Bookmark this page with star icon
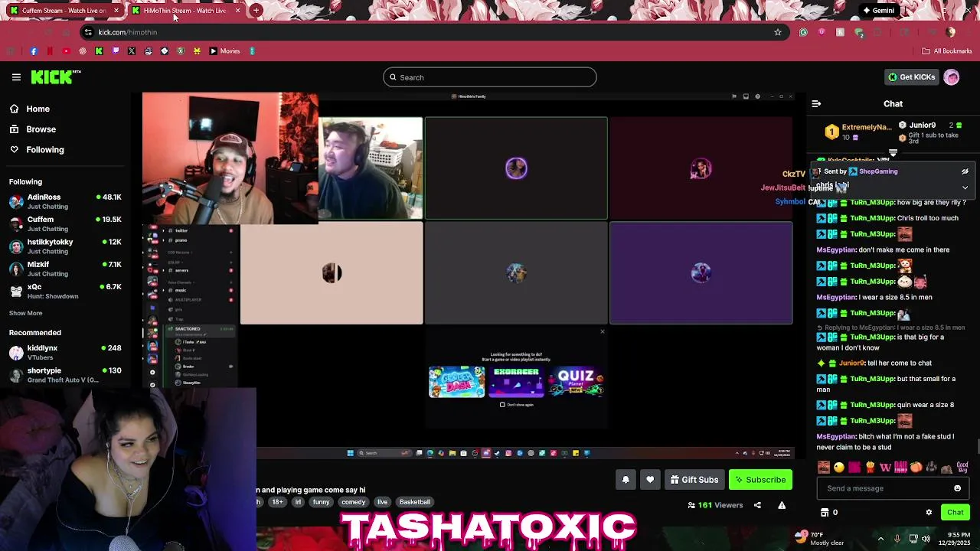 click(778, 32)
